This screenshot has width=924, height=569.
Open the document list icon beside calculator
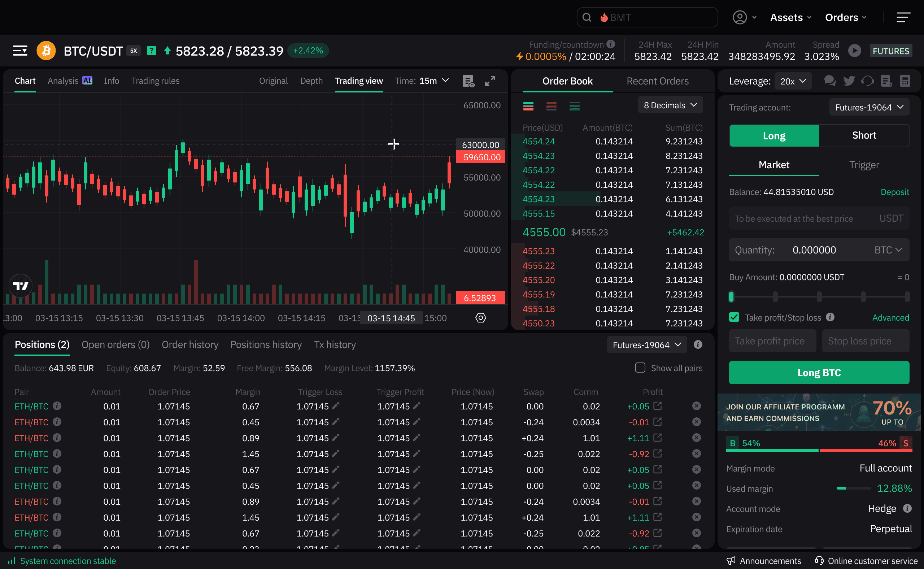click(886, 81)
